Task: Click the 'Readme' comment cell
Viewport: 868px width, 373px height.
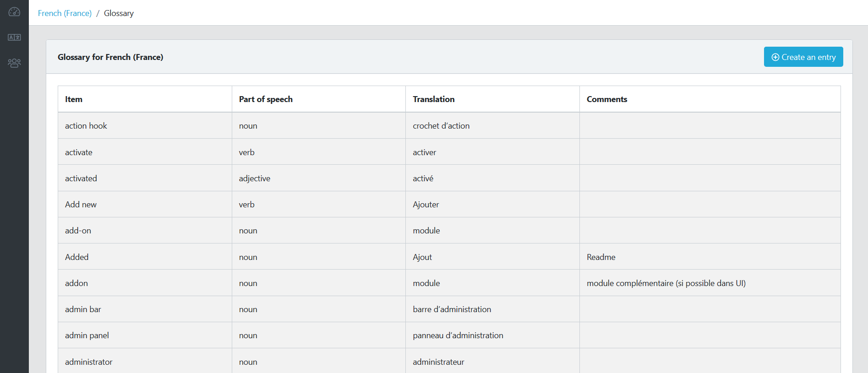Action: pos(710,257)
